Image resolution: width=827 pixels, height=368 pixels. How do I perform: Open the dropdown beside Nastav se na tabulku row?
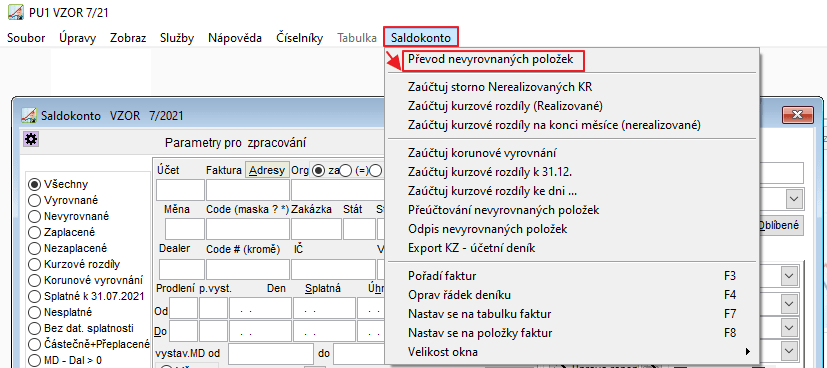[x=789, y=304]
